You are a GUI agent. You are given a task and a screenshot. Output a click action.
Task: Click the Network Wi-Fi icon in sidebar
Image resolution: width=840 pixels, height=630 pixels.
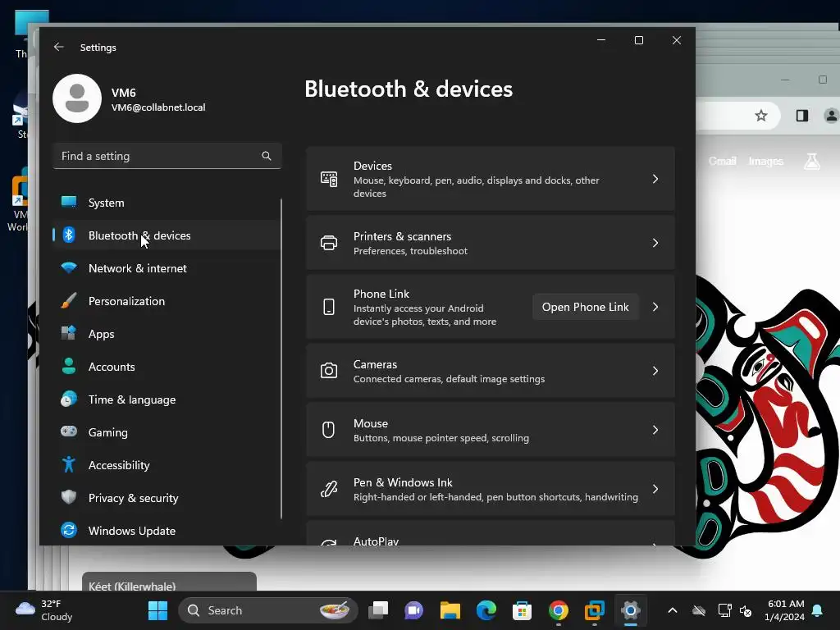[x=69, y=267]
